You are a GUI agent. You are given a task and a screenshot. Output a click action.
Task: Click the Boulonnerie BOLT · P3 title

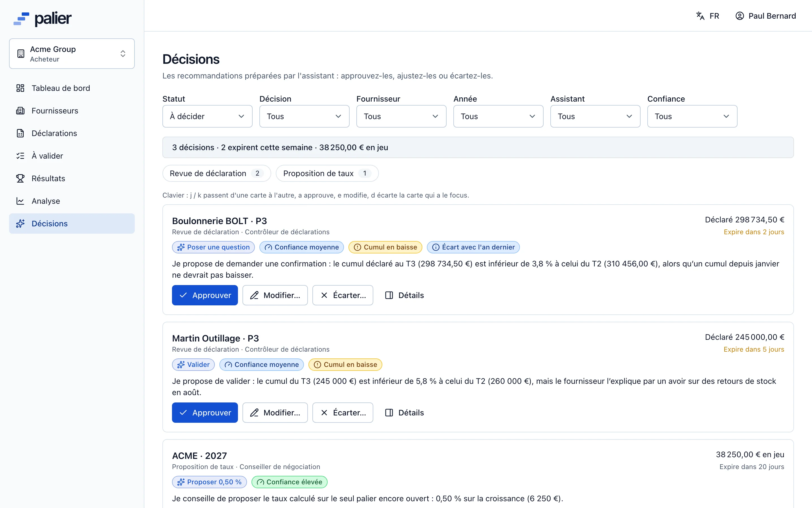(219, 221)
